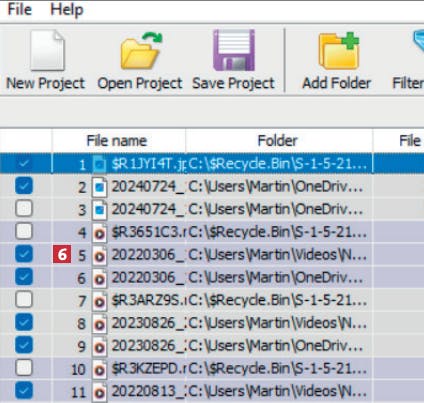This screenshot has width=424, height=403.
Task: Click image file icon in row 3
Action: (100, 210)
